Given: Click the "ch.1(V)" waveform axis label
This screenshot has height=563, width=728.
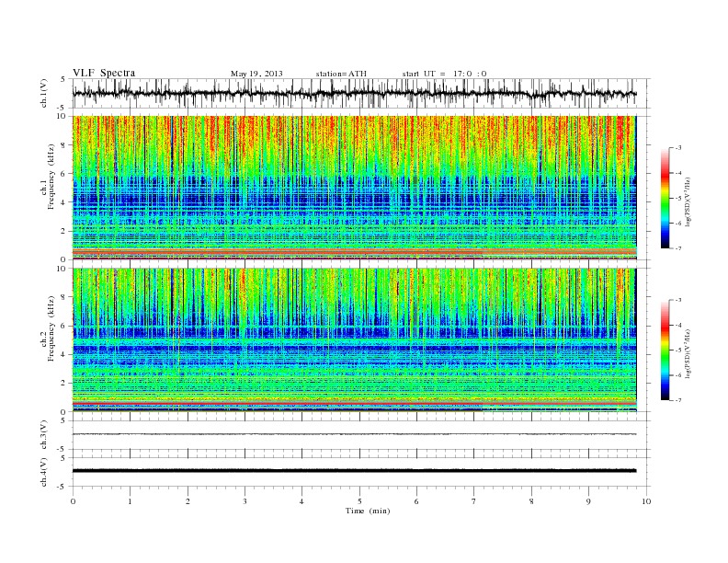Looking at the screenshot, I should click(x=44, y=93).
